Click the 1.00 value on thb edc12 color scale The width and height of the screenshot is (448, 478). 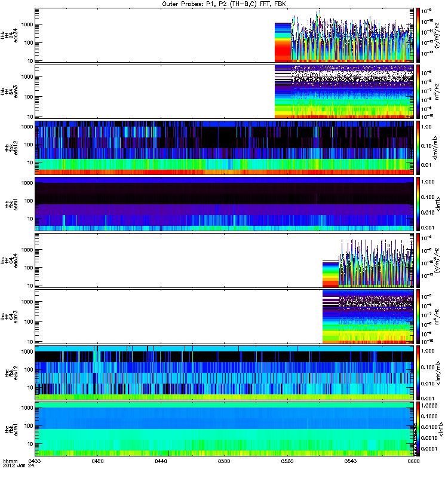[426, 127]
